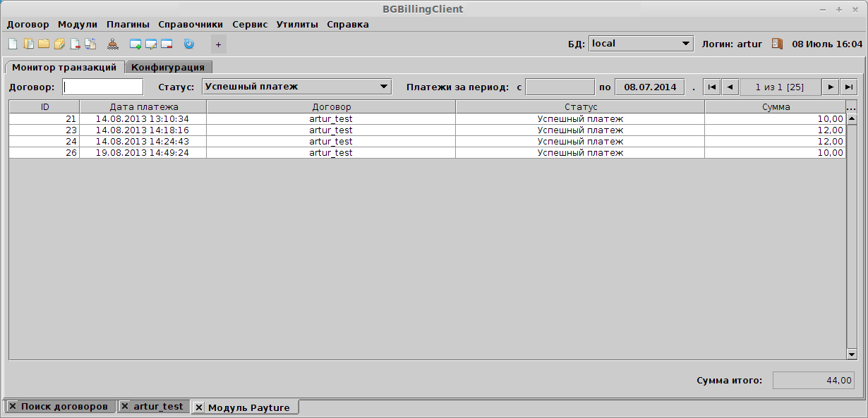Open the add window toolbar icon

tap(135, 44)
